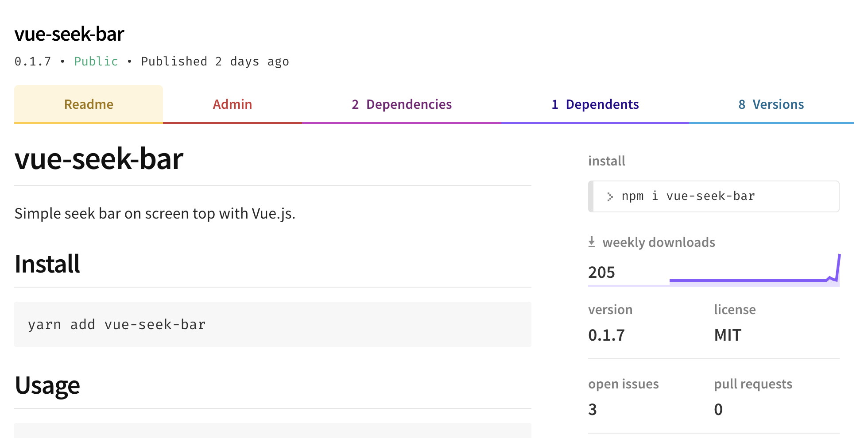Copy the npm i vue-seek-bar command
The height and width of the screenshot is (438, 868).
tap(714, 196)
